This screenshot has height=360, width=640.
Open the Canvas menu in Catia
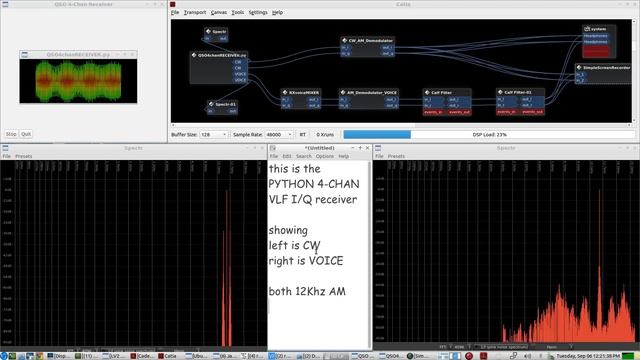219,12
